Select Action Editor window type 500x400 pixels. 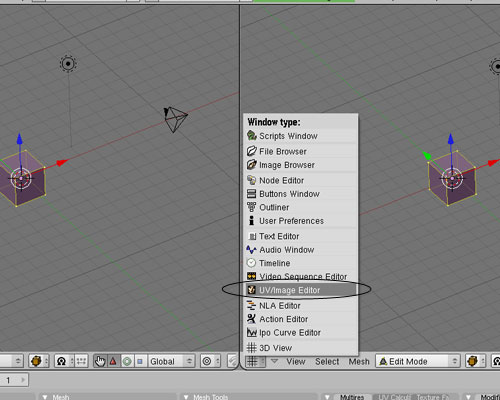coord(301,319)
